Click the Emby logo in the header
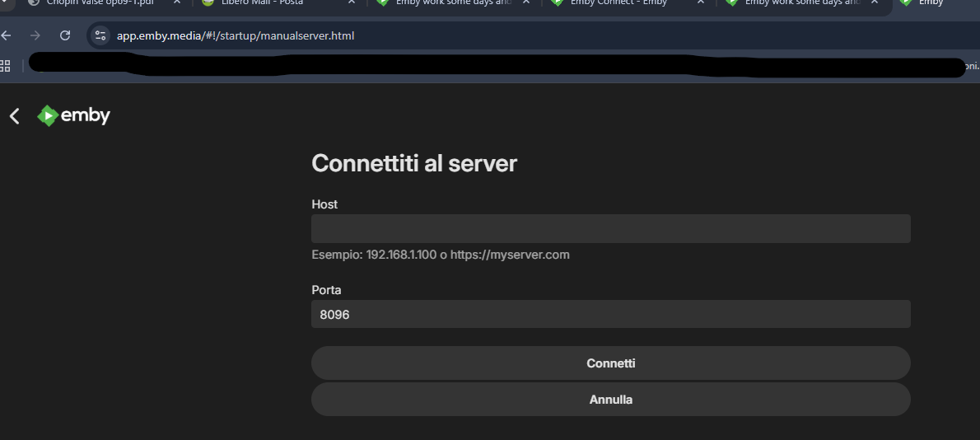The height and width of the screenshot is (440, 980). point(74,116)
